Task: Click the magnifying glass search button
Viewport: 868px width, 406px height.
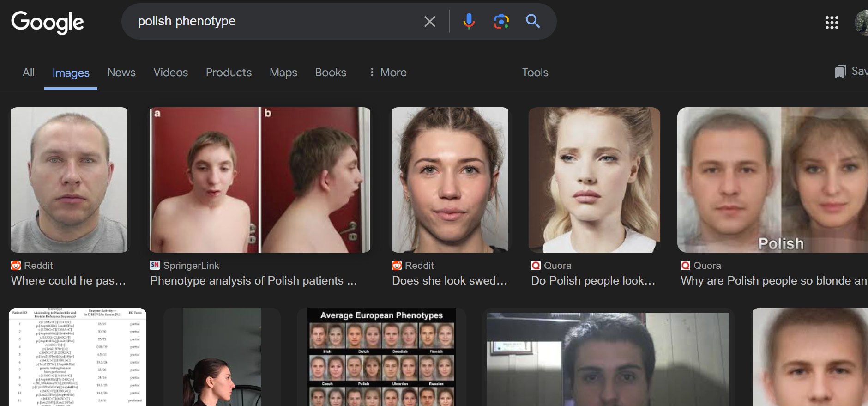Action: coord(533,21)
